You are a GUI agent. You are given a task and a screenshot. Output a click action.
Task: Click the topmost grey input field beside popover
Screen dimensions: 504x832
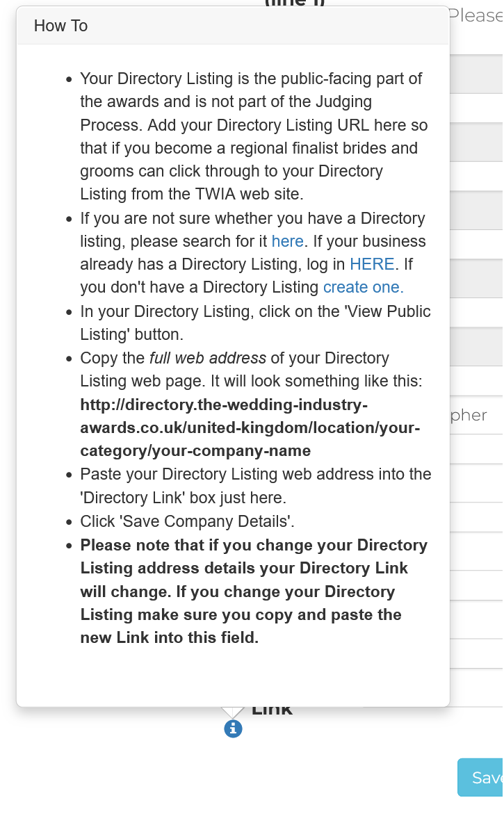pyautogui.click(x=476, y=74)
